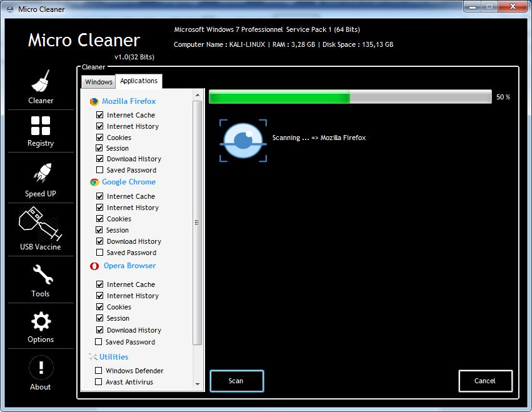Enable Firefox Saved Password checkbox

pyautogui.click(x=100, y=169)
